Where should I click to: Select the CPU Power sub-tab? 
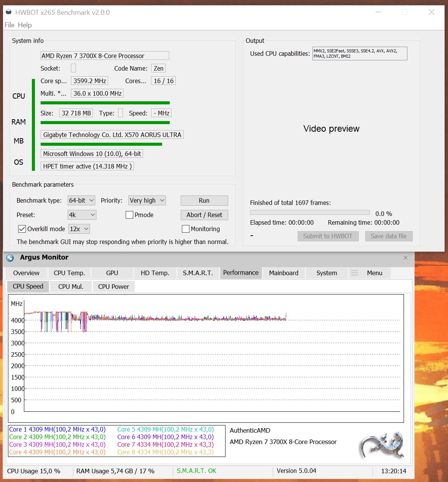pyautogui.click(x=114, y=287)
